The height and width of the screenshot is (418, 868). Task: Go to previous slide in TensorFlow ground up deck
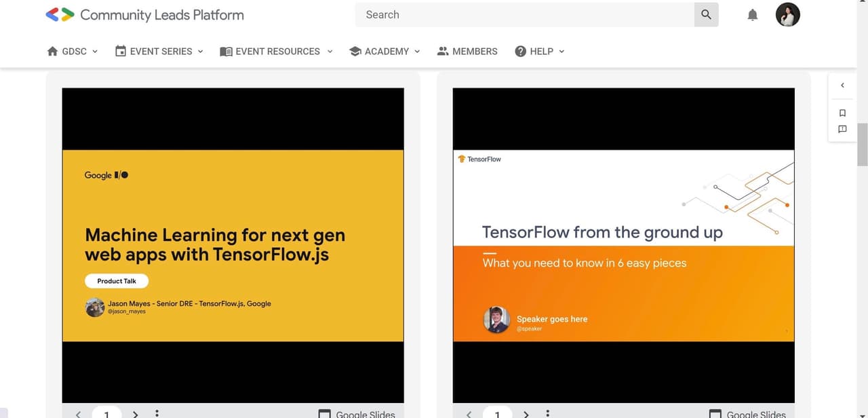tap(469, 414)
